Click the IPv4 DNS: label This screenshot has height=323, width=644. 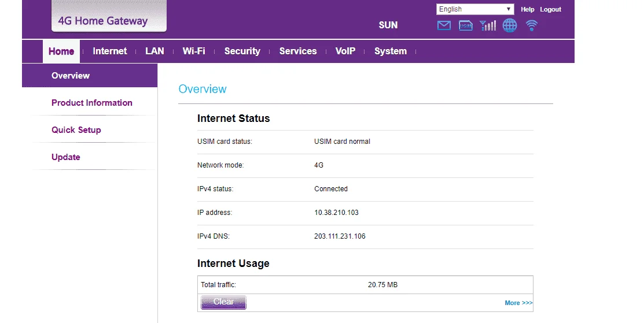click(214, 236)
